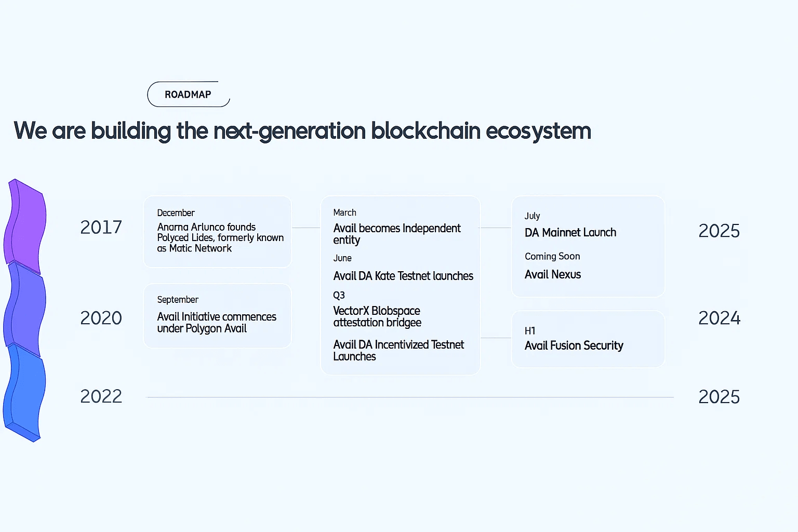Click DA Mainnet Launch entry
Screen dimensions: 798x532
point(570,232)
